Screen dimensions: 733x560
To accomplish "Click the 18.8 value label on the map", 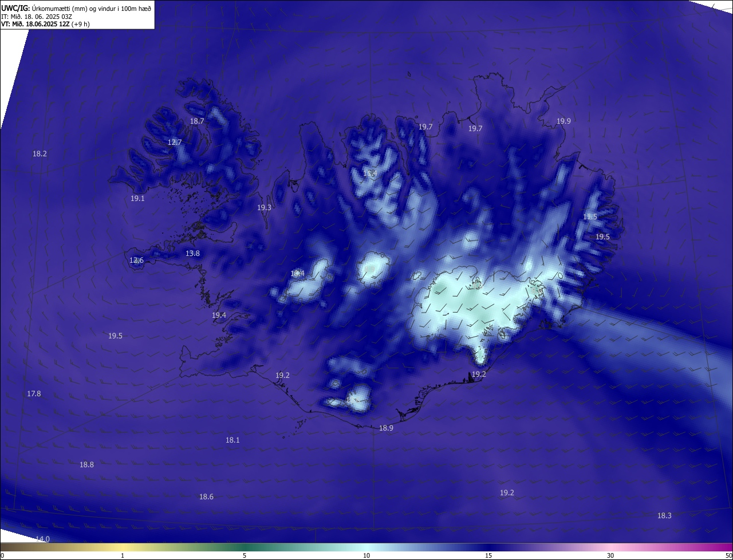I will pos(86,464).
